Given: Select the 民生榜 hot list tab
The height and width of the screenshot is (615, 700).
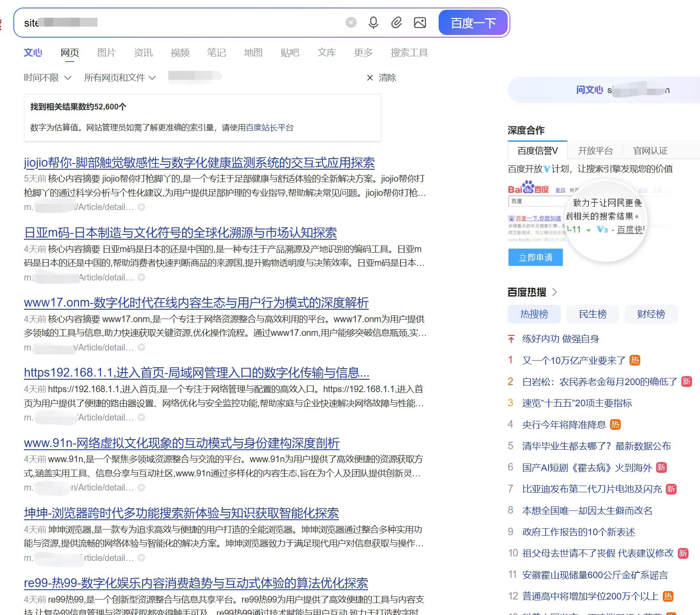Looking at the screenshot, I should pyautogui.click(x=592, y=314).
